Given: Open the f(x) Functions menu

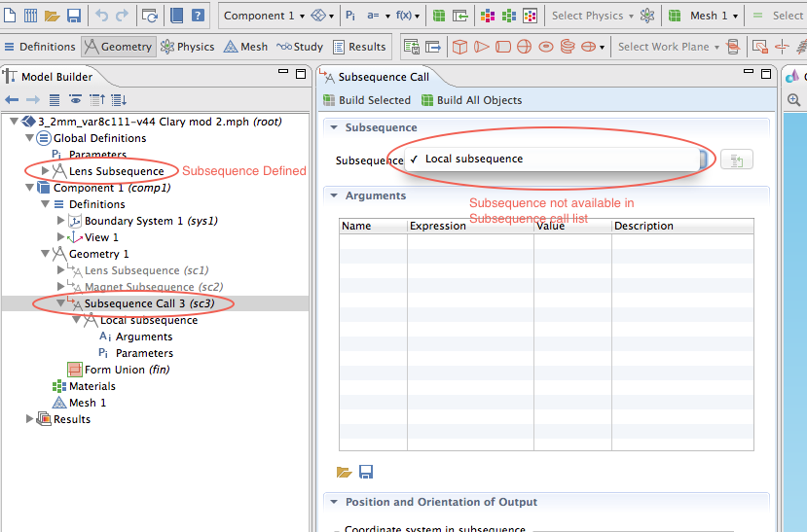Looking at the screenshot, I should [x=407, y=16].
